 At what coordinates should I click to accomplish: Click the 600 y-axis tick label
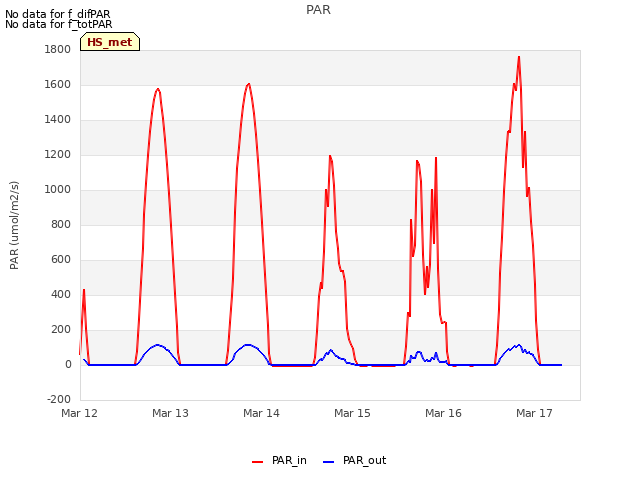click(61, 260)
